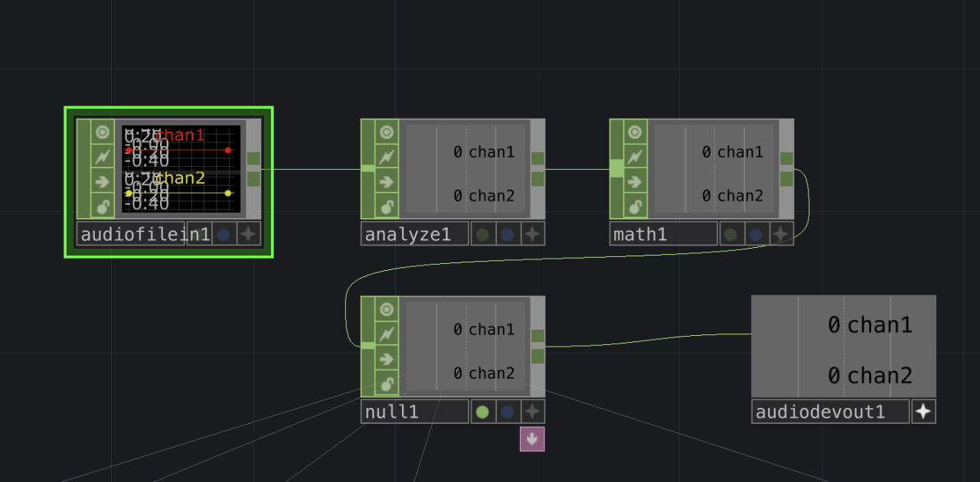980x482 pixels.
Task: Select the audiodevout1 channel viewer
Action: tap(843, 347)
